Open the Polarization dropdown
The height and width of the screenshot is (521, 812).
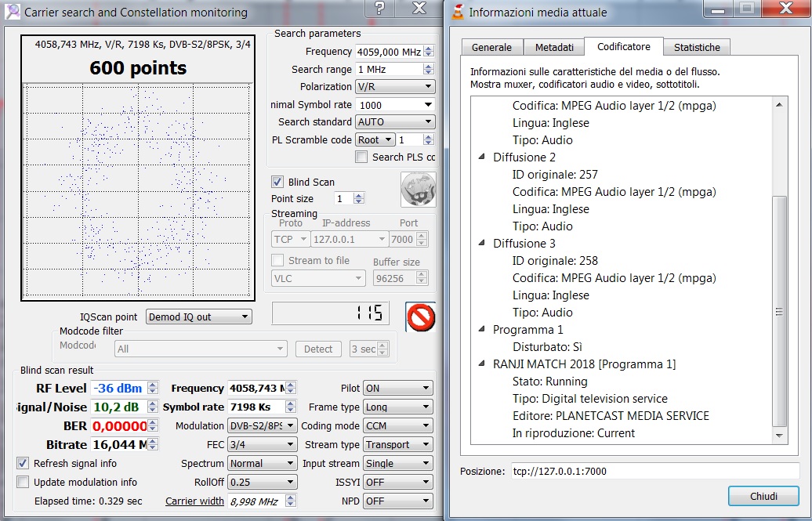click(395, 86)
